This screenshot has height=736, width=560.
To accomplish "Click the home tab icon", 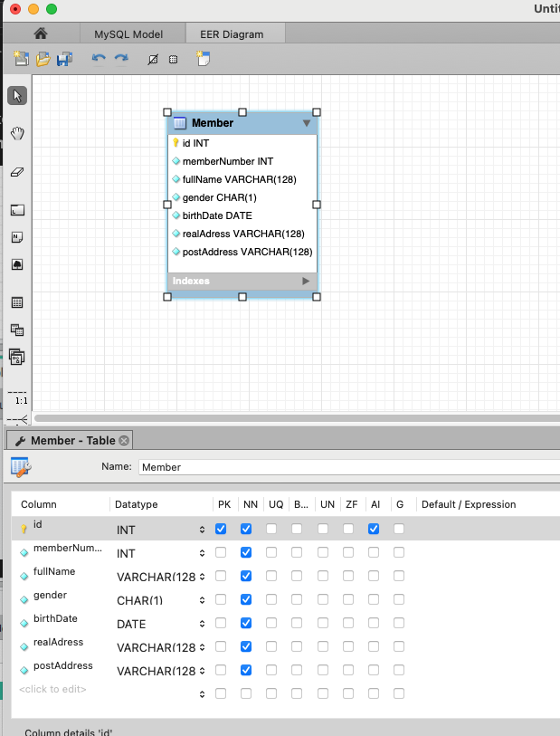I will point(40,34).
